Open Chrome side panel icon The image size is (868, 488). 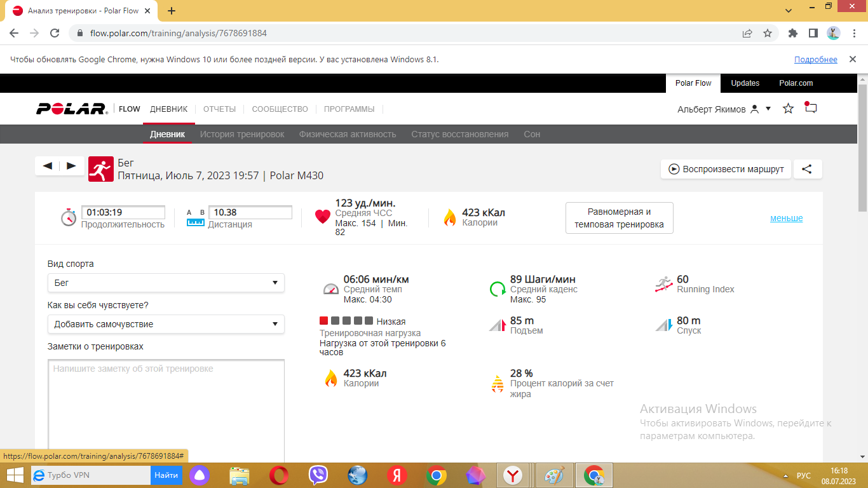pyautogui.click(x=813, y=33)
